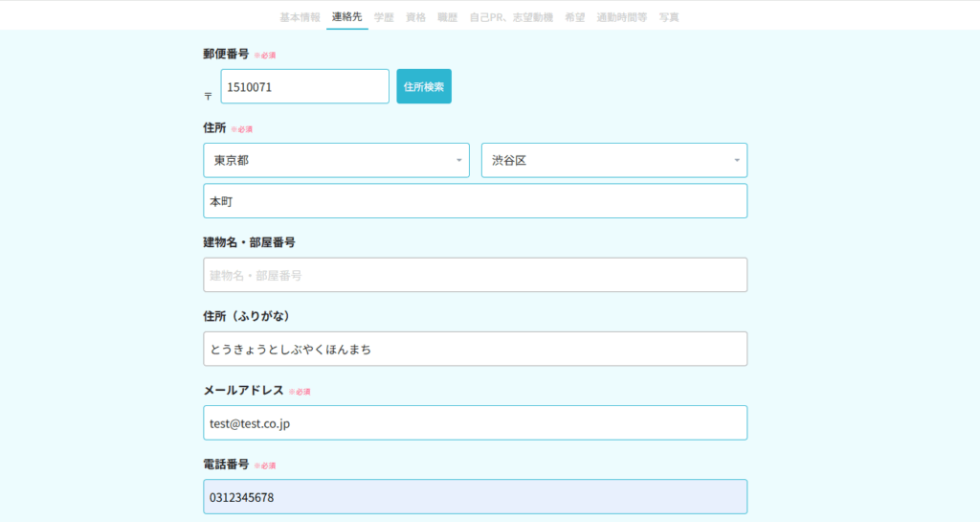Switch to 自己PR、志望動機 tab
Screen dimensions: 980x522
pos(511,17)
